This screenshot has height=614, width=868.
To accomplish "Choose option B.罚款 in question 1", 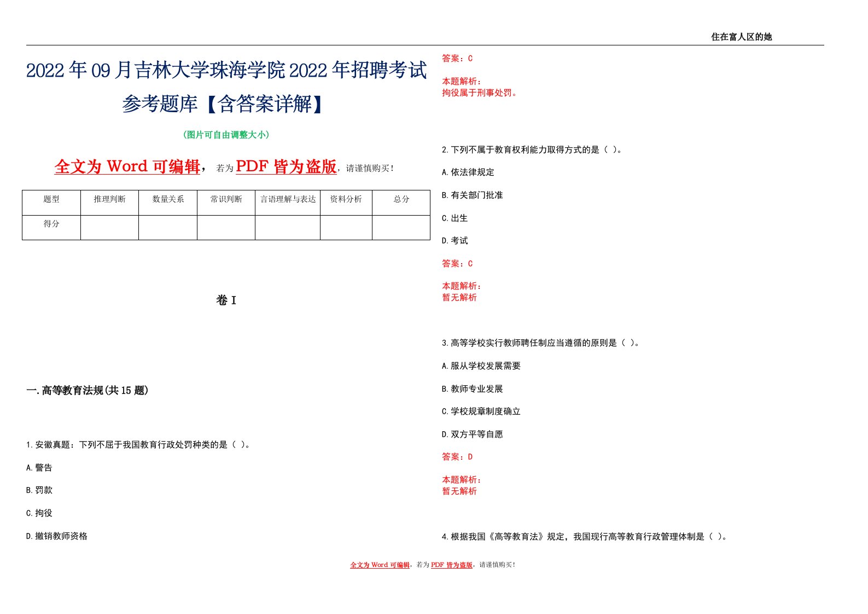I will [39, 490].
